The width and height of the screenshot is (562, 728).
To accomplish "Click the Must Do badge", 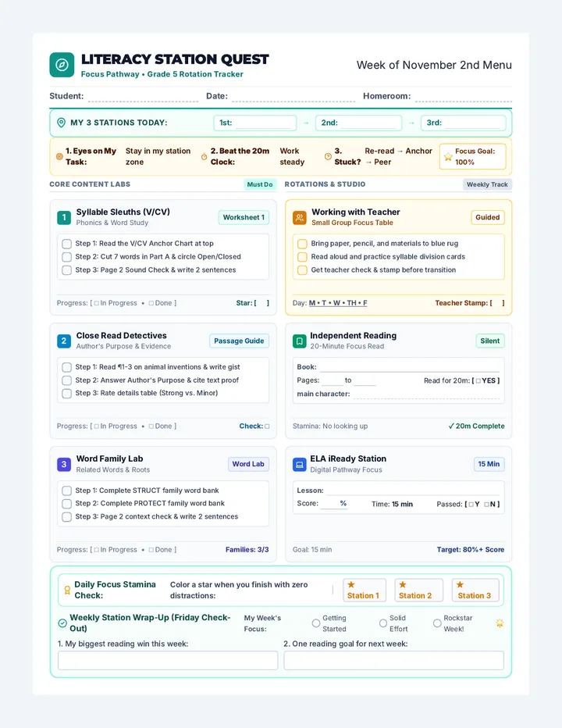I will click(260, 184).
